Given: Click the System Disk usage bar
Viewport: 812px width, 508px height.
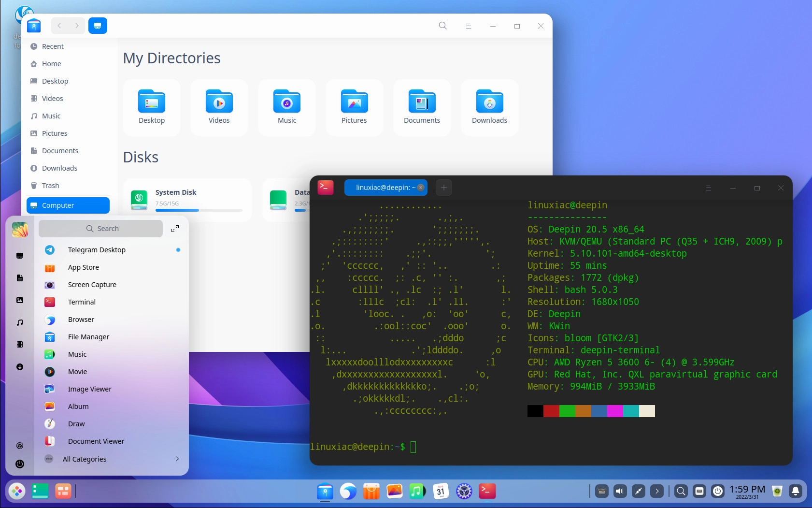Looking at the screenshot, I should point(199,210).
